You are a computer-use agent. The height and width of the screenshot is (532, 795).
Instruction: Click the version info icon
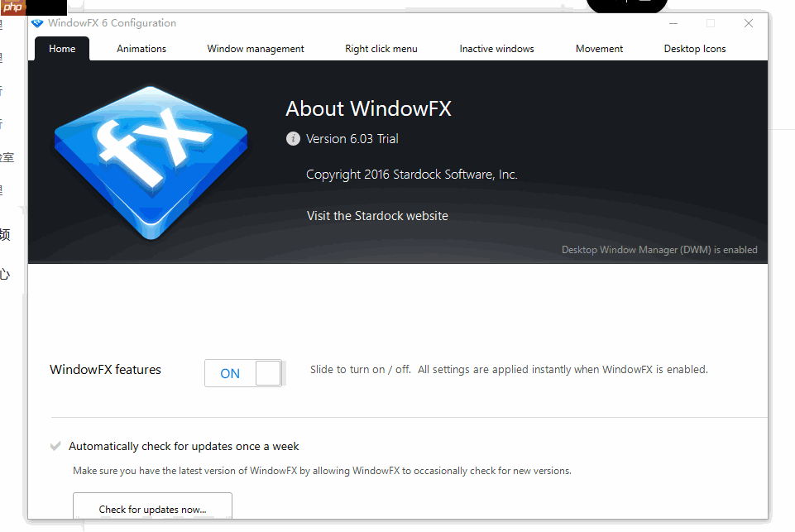tap(293, 138)
